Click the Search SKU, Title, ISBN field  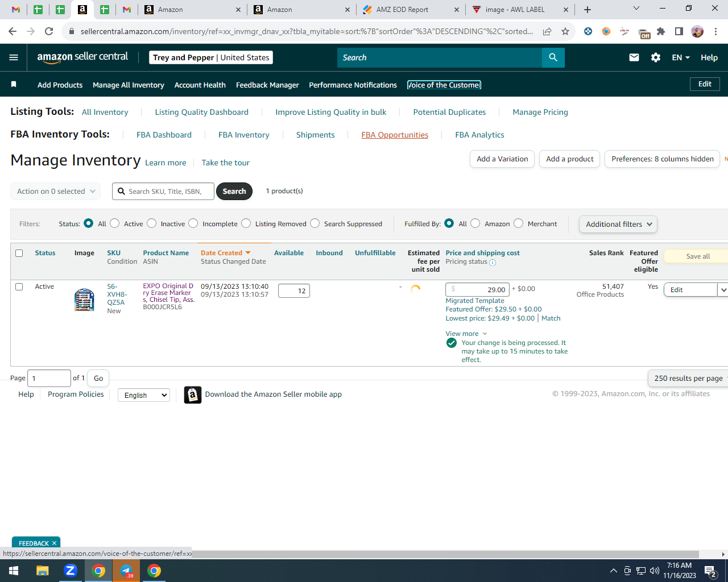pyautogui.click(x=163, y=192)
